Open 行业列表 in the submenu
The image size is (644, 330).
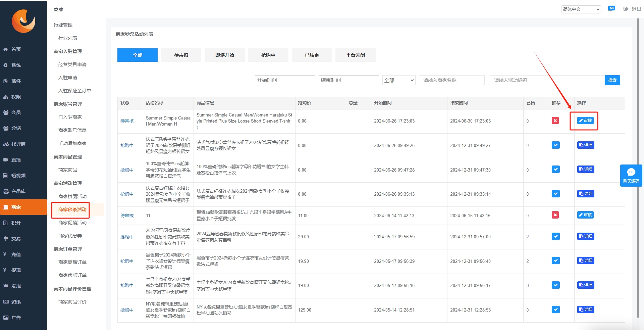click(68, 38)
